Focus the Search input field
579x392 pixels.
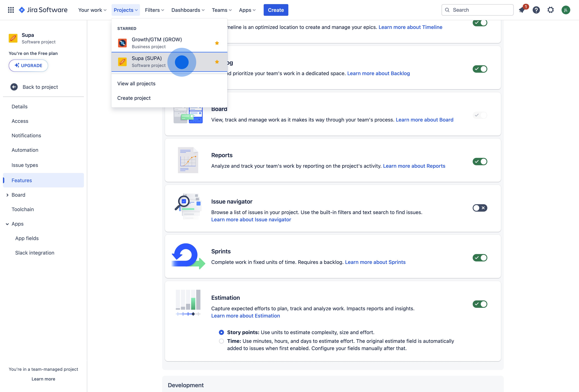477,10
